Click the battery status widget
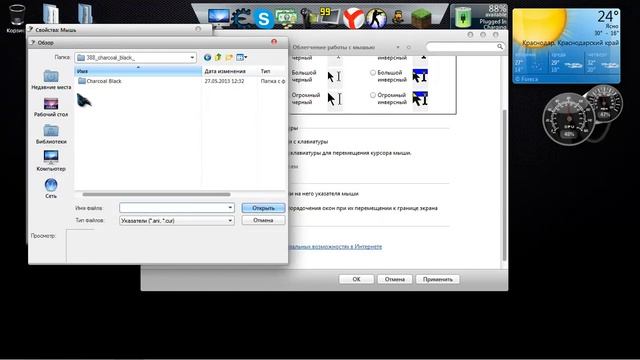 point(479,17)
